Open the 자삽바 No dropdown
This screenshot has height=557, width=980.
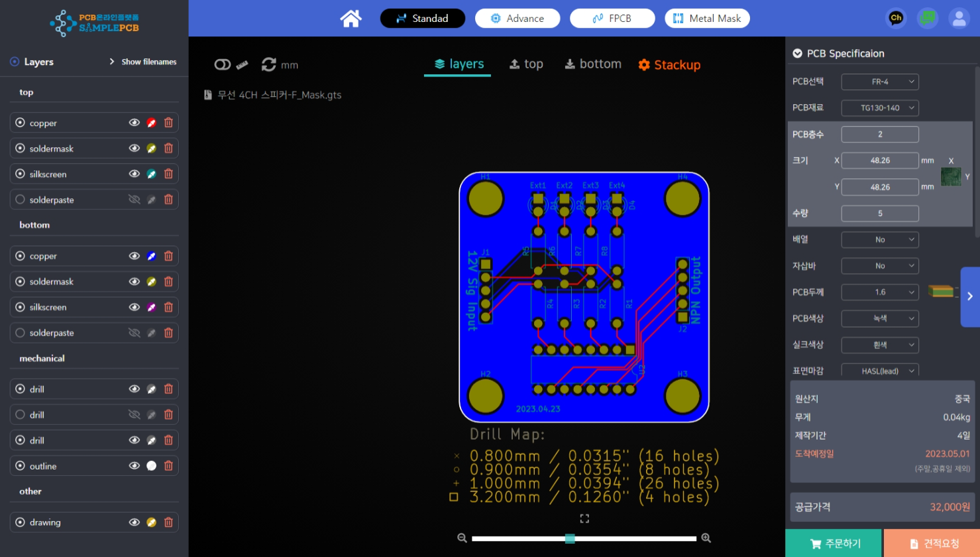[880, 266]
